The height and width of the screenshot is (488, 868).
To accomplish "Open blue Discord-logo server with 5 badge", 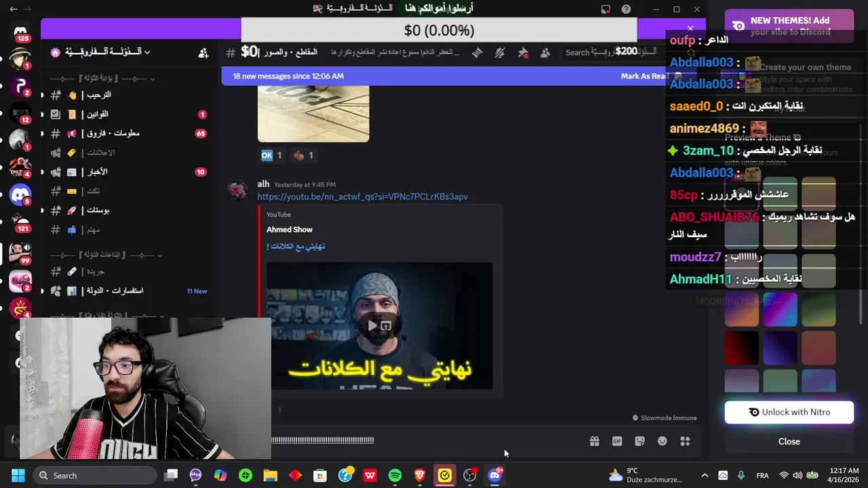I will coord(20,195).
